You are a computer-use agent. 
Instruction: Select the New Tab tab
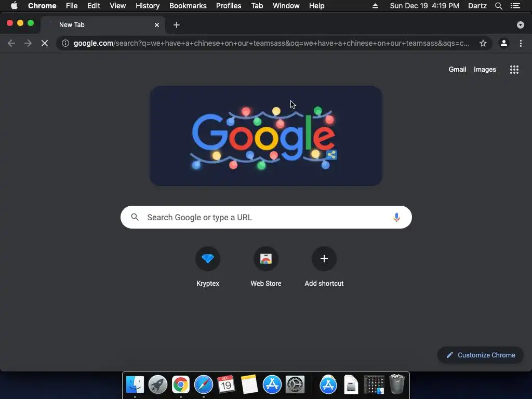103,25
